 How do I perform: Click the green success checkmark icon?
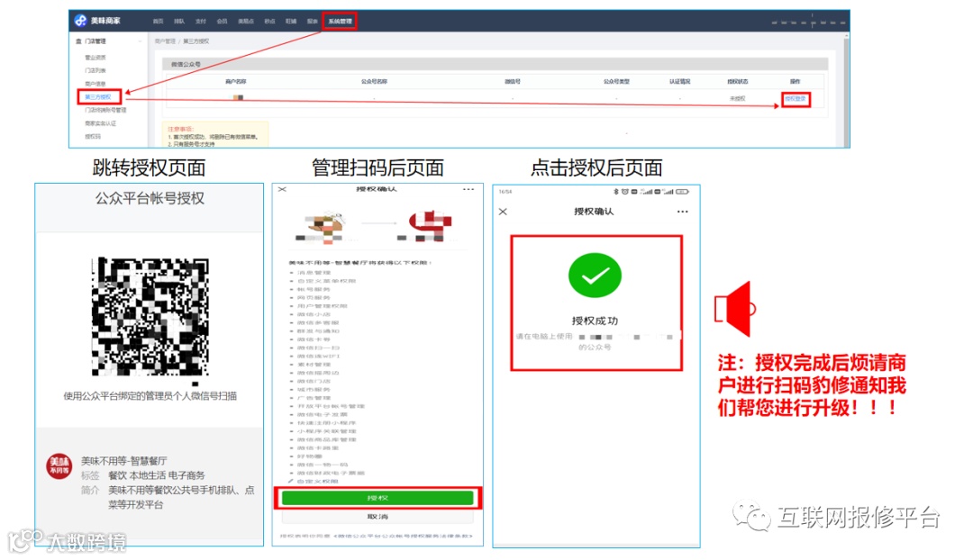point(595,275)
